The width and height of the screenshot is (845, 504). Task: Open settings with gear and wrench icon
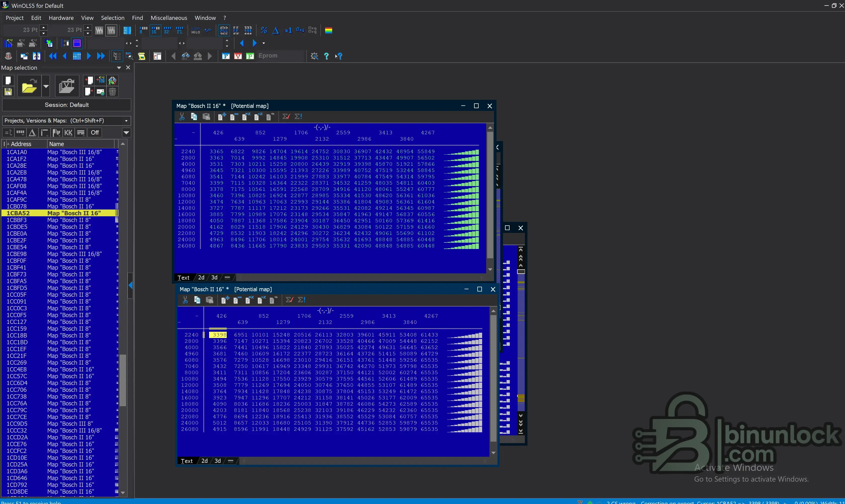click(x=315, y=56)
